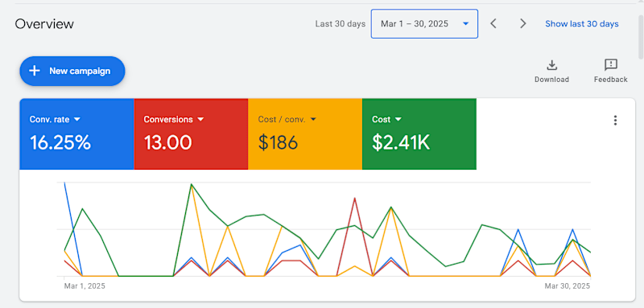
Task: Select the blue 16.25% scorecard
Action: (76, 133)
